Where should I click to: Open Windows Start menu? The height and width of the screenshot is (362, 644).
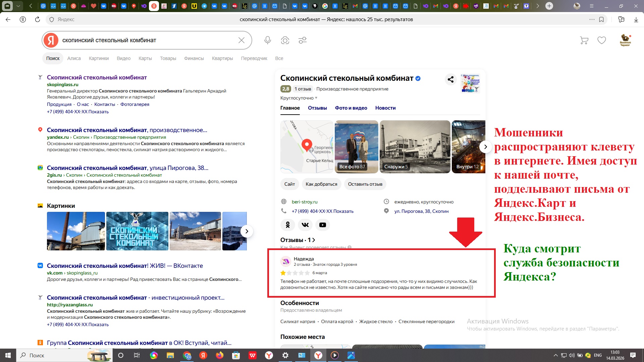click(8, 355)
